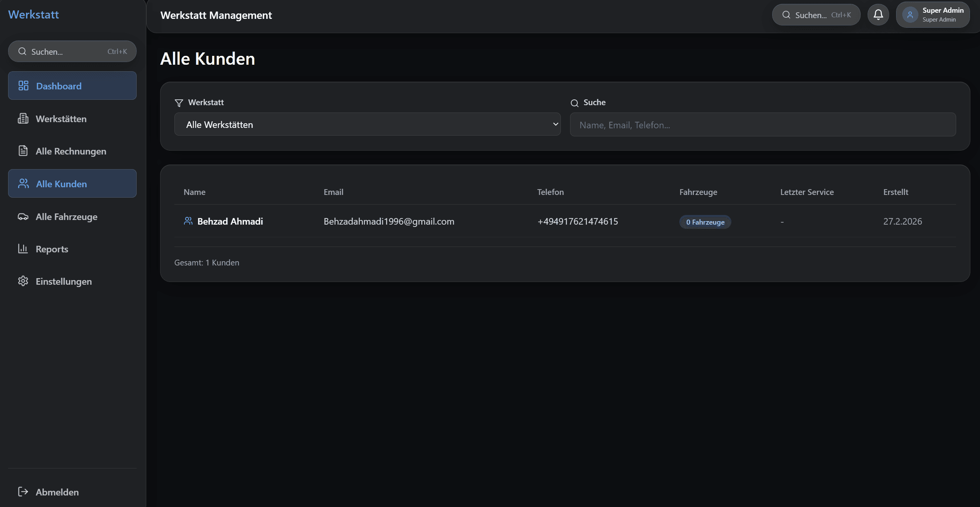Go to Alle Rechnungen in sidebar
This screenshot has height=507, width=980.
pos(71,151)
